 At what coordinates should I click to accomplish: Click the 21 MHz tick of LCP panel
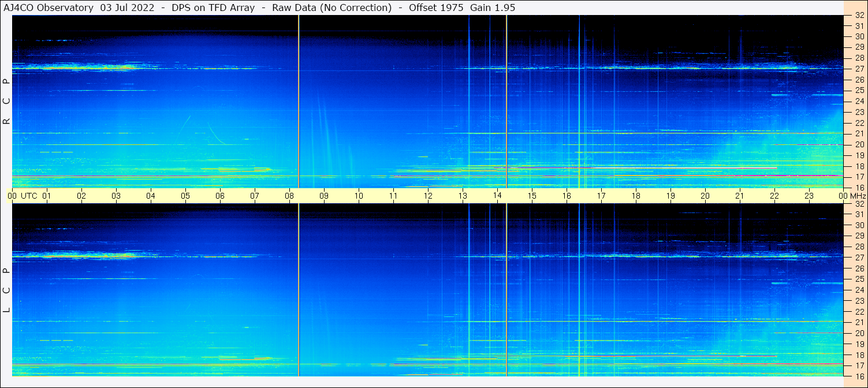(859, 322)
